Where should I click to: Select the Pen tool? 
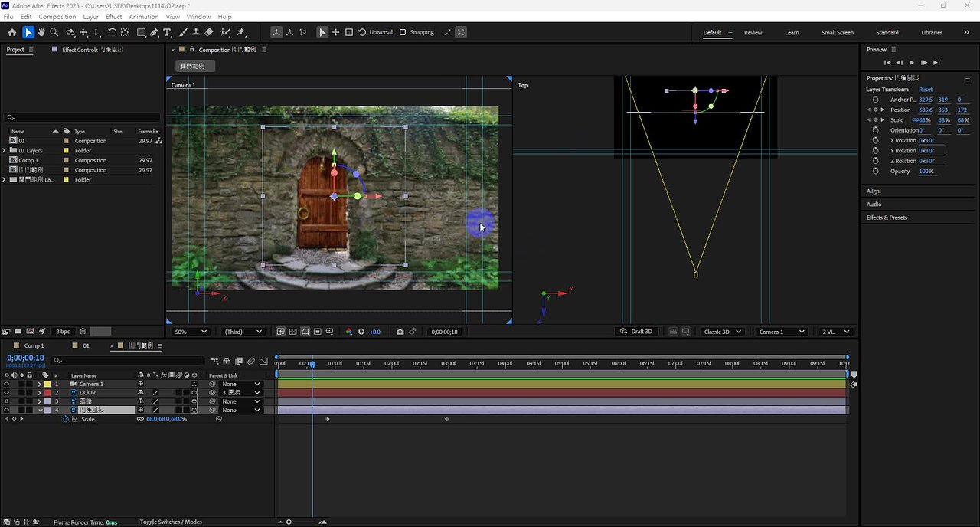(x=155, y=32)
